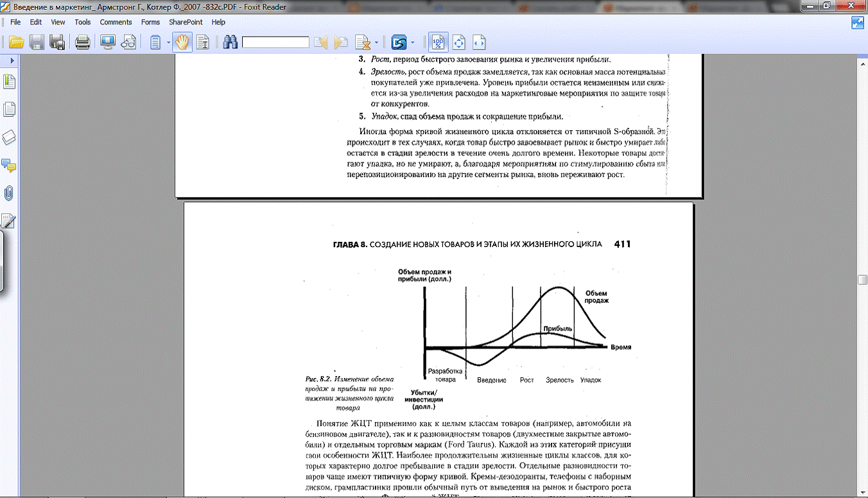This screenshot has width=868, height=498.
Task: Click the Find Next arrow icon
Action: [341, 42]
